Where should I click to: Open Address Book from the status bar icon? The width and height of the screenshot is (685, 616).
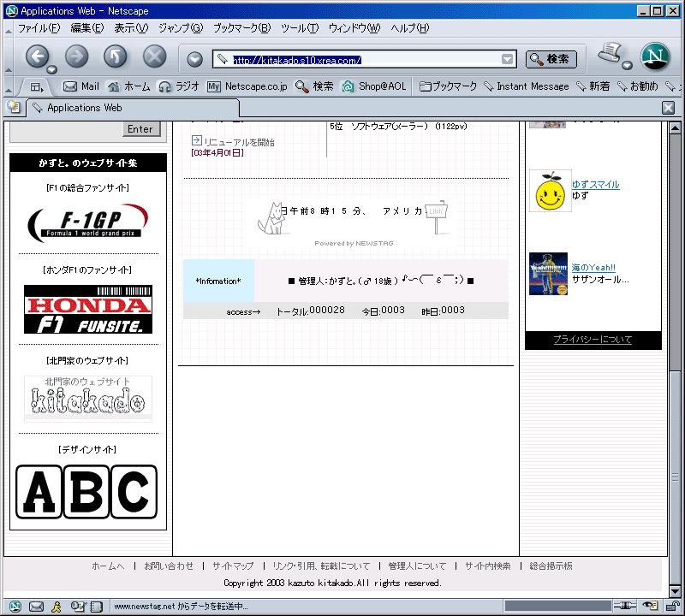point(97,606)
